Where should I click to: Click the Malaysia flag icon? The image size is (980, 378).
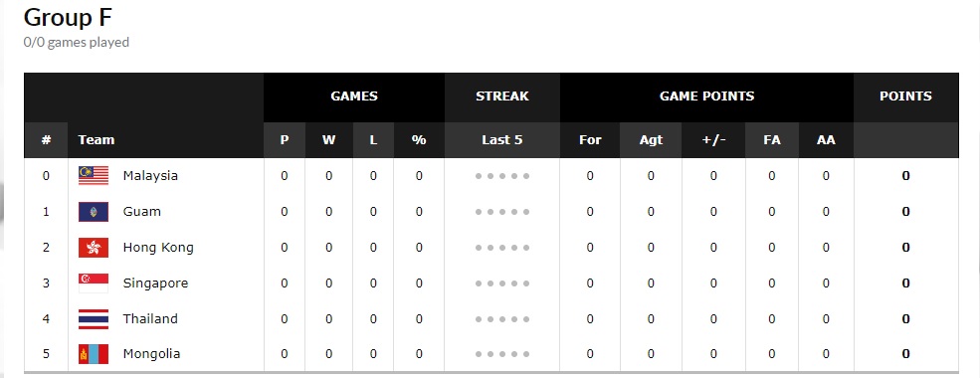point(94,175)
